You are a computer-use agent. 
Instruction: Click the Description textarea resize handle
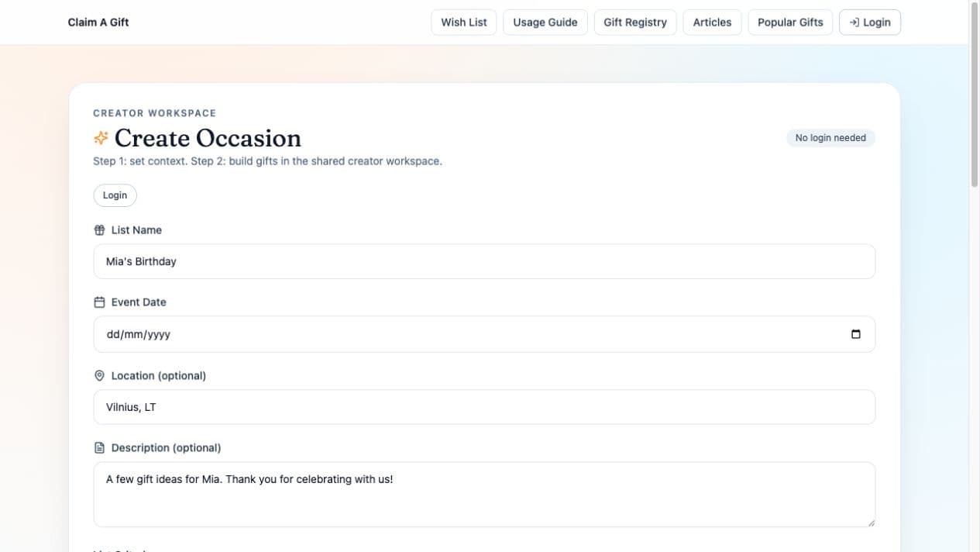tap(871, 522)
